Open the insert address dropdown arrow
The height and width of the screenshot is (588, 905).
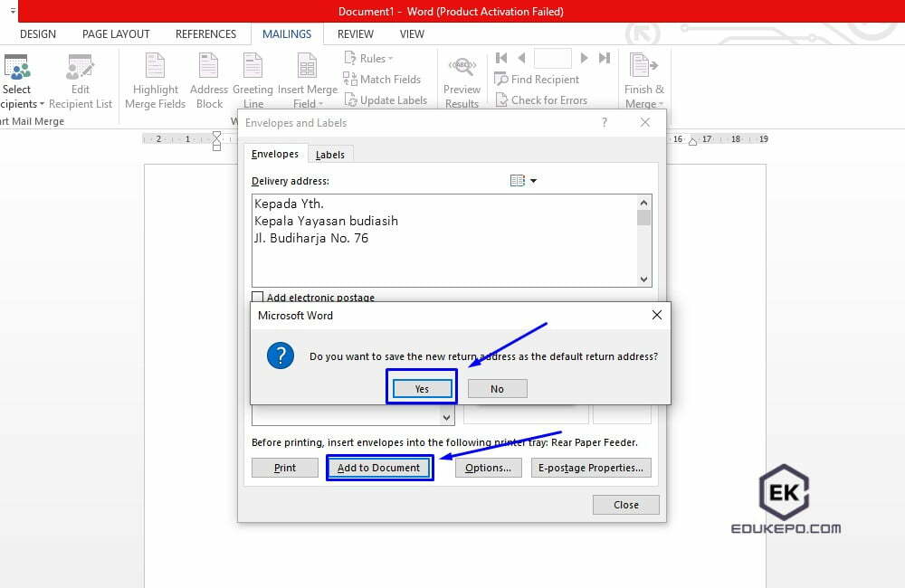click(x=532, y=180)
